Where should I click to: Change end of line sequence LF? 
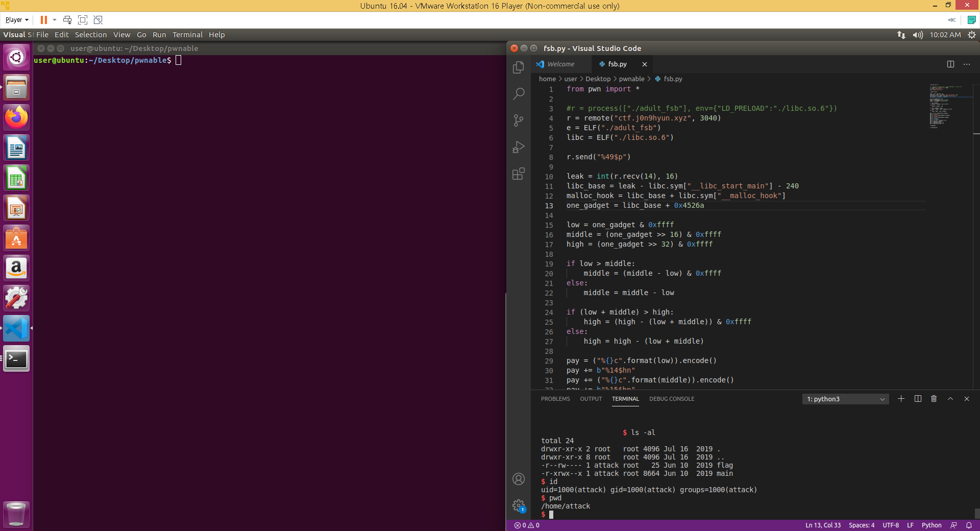pyautogui.click(x=910, y=525)
